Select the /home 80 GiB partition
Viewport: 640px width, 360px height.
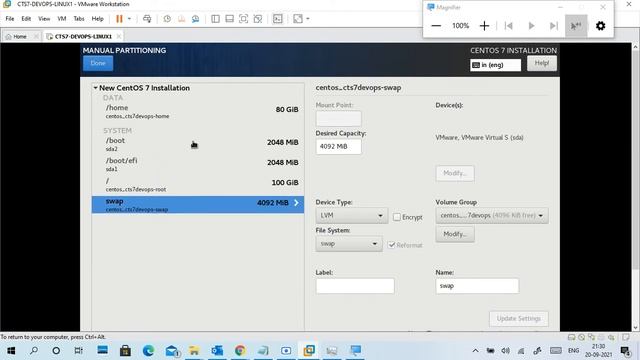click(x=198, y=111)
